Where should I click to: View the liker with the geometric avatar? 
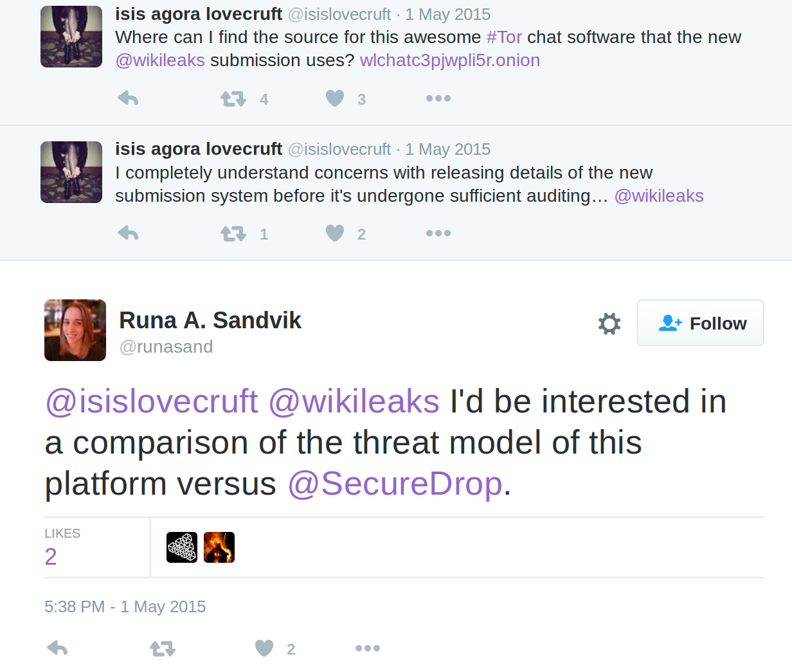pos(182,547)
